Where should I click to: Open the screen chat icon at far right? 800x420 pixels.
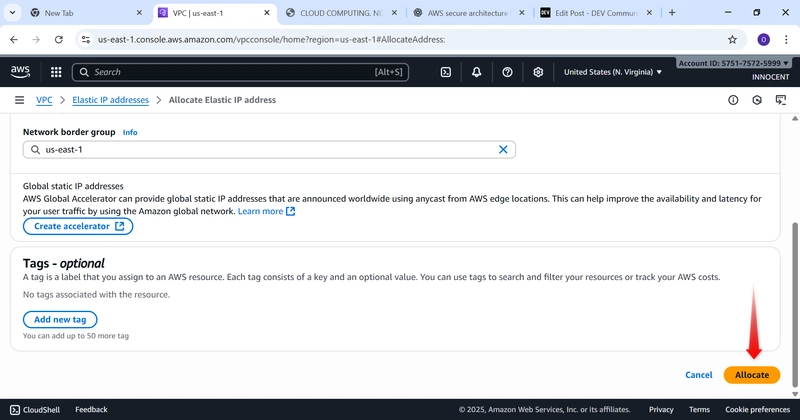[781, 100]
